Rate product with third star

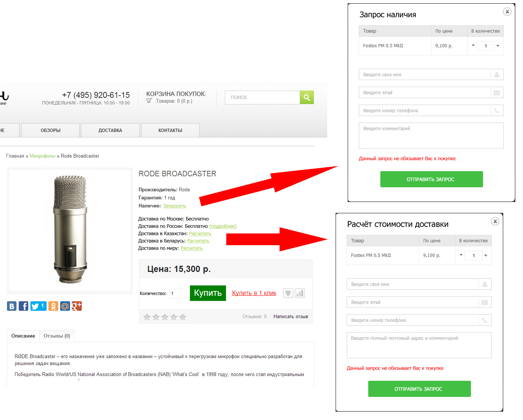[165, 317]
